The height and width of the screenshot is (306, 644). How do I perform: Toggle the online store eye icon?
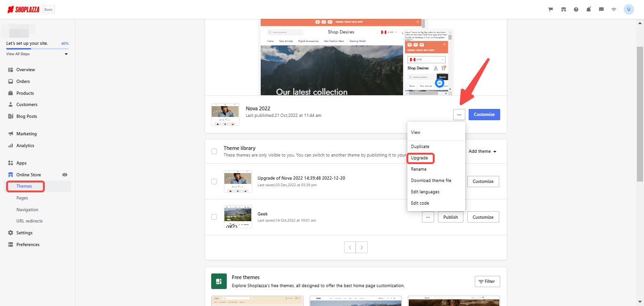(x=65, y=175)
